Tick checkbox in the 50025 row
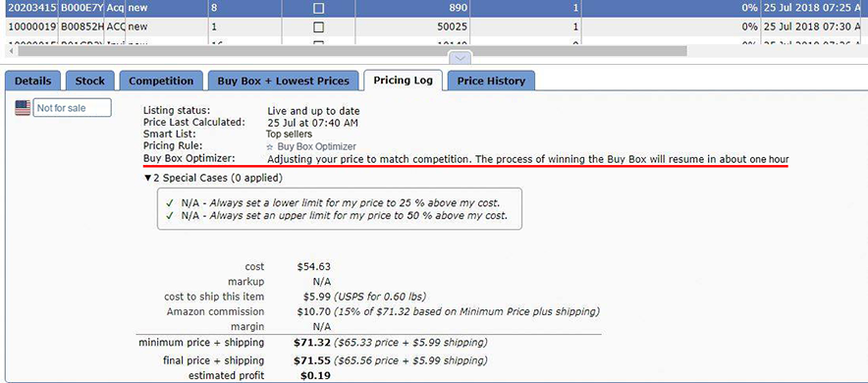The image size is (868, 383). pos(318,27)
